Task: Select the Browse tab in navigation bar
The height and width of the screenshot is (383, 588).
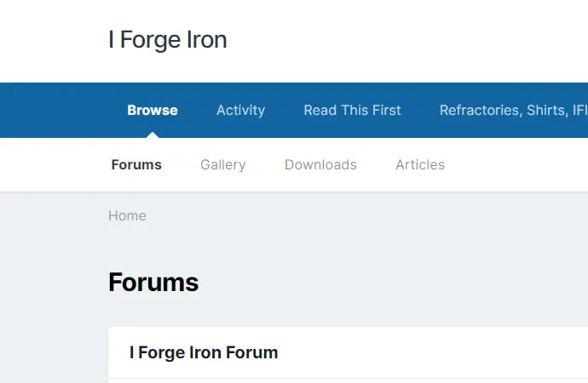Action: coord(153,110)
